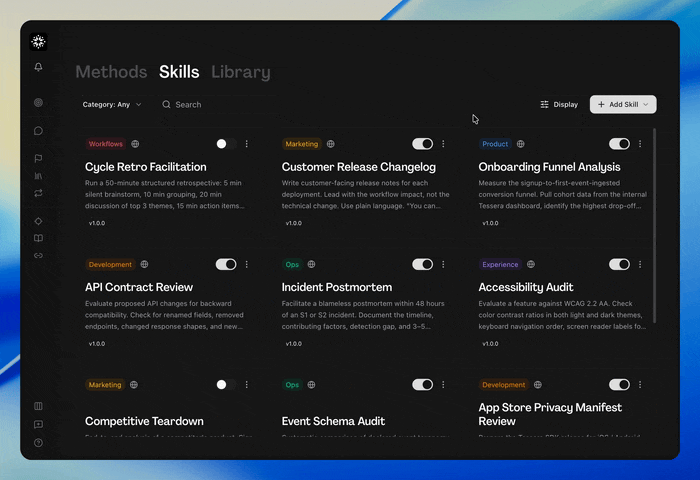The image size is (700, 480).
Task: Open the notifications bell in the sidebar
Action: [38, 67]
